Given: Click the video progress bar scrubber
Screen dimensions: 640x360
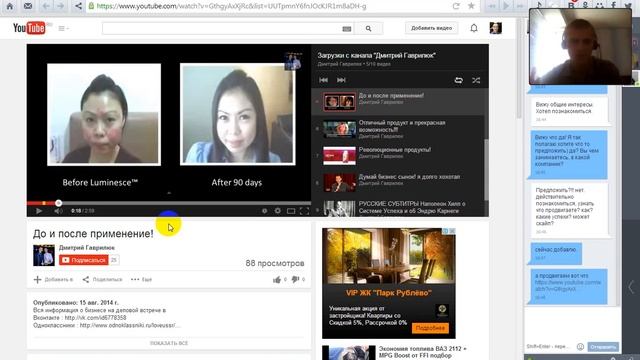Looking at the screenshot, I should pos(58,203).
